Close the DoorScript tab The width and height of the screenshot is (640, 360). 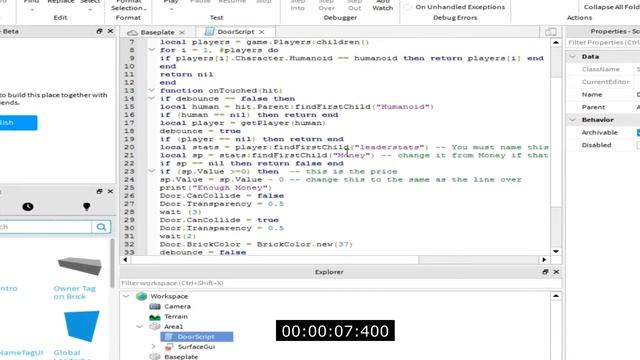tap(262, 32)
